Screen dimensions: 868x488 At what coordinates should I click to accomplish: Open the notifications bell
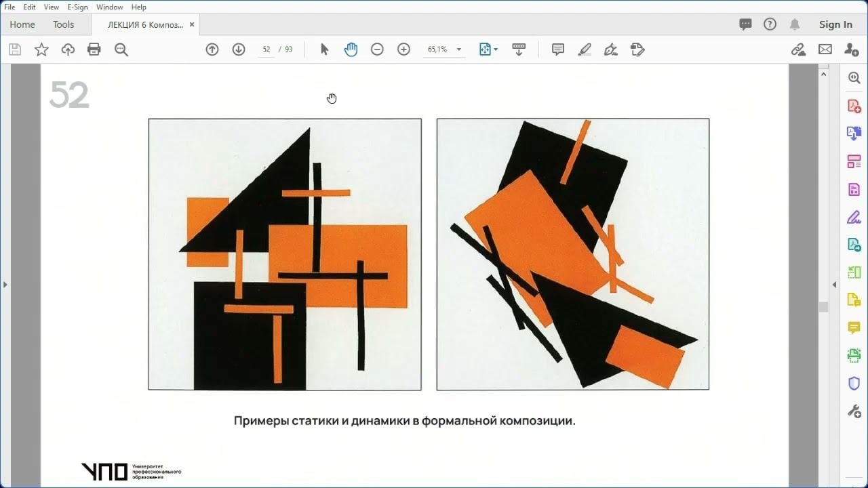794,24
